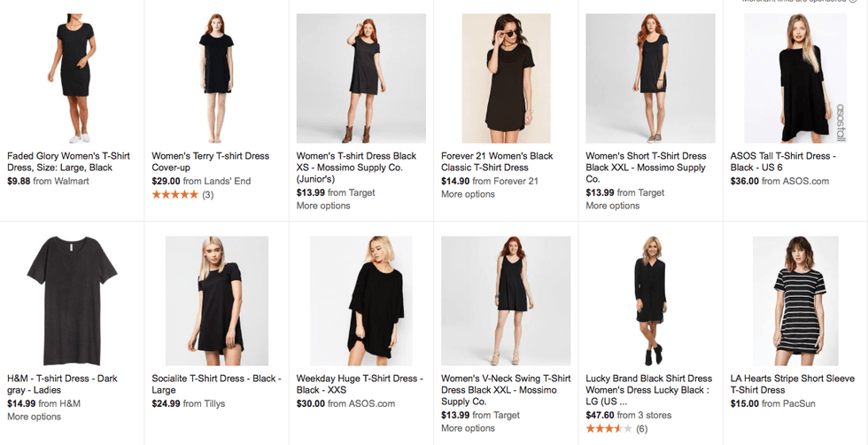View LA Hearts Stripe dress thumbnail
The width and height of the screenshot is (868, 445).
click(x=795, y=301)
